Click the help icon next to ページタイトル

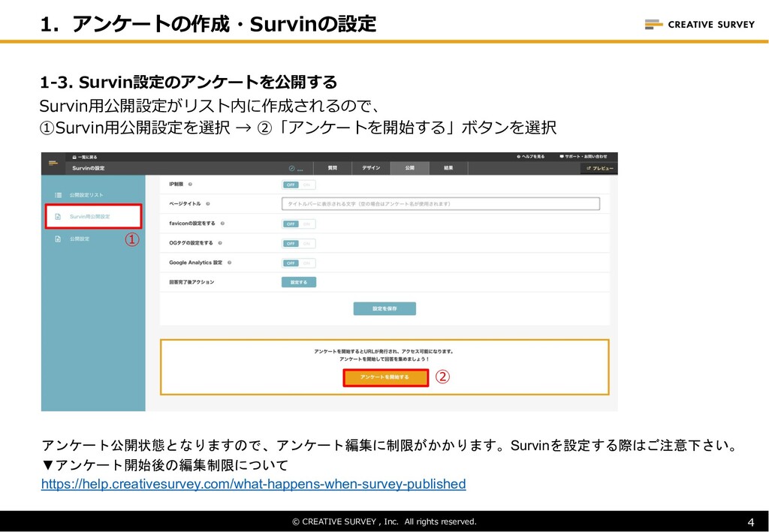pos(208,204)
